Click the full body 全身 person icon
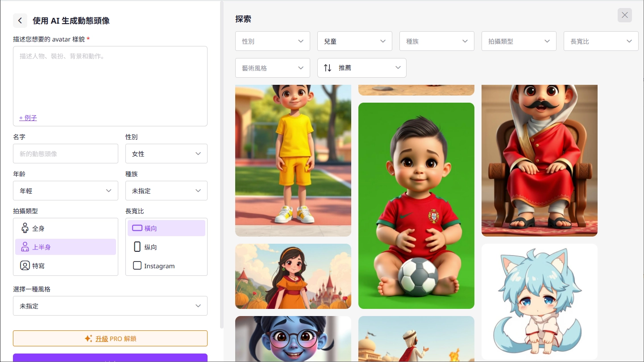 pos(25,228)
